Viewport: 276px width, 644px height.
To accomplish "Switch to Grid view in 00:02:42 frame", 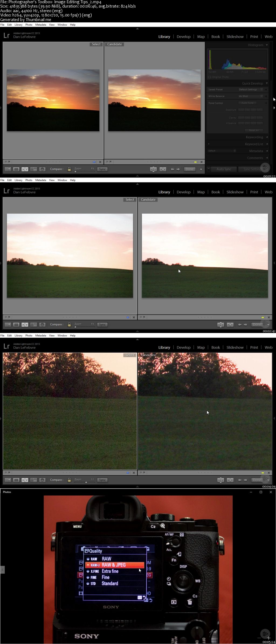I will point(8,325).
